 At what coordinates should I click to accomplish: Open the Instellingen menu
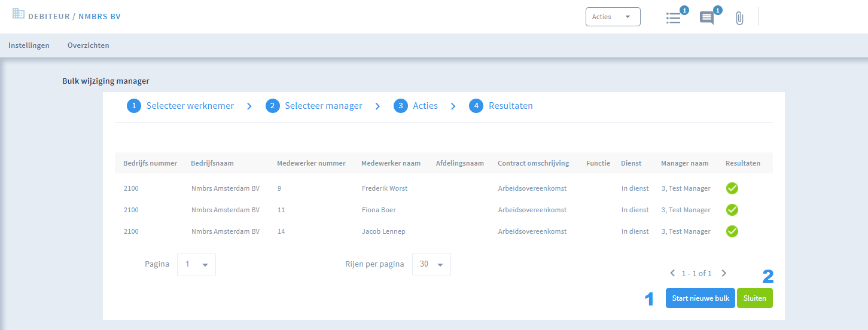point(29,45)
